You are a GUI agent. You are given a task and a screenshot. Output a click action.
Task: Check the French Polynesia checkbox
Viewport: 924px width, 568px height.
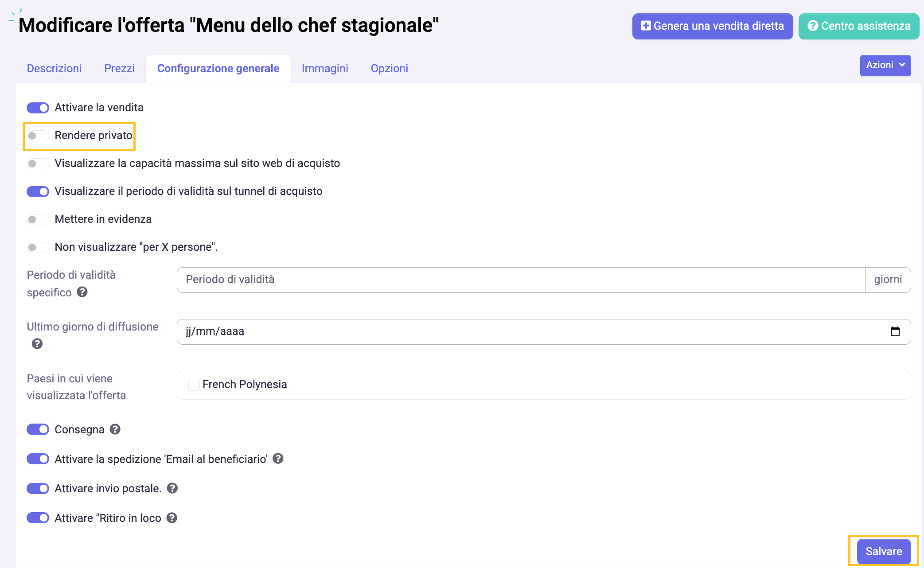(x=194, y=385)
